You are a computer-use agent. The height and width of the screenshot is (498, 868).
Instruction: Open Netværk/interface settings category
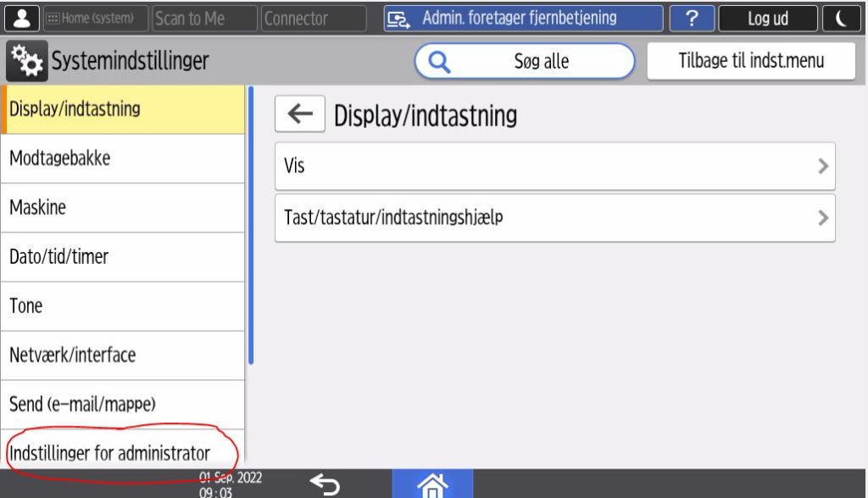tap(123, 355)
